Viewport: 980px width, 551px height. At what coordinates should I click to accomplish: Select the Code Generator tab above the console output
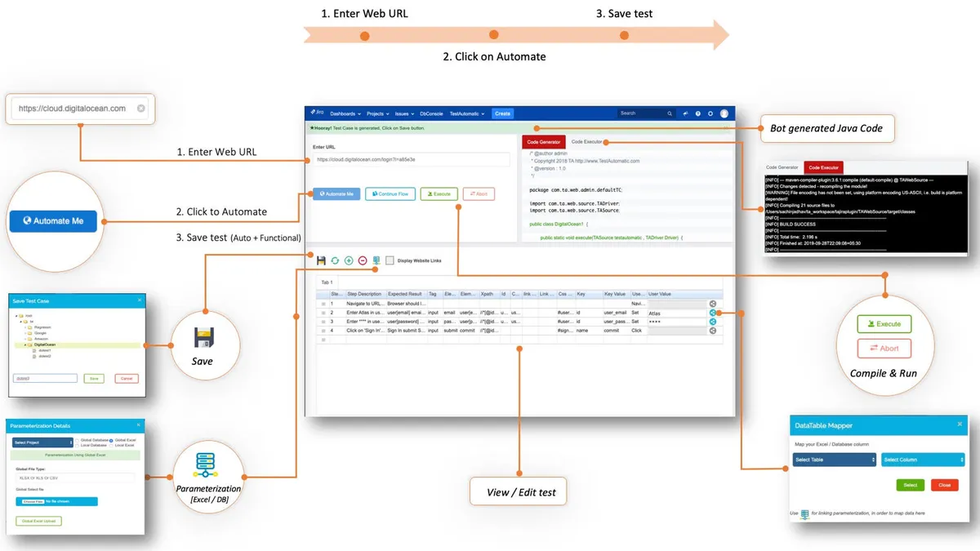782,167
